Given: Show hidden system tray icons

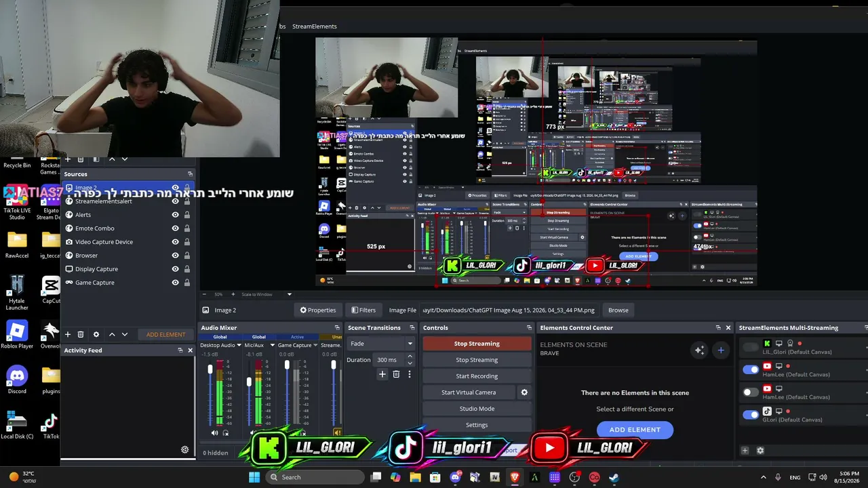Looking at the screenshot, I should (763, 477).
